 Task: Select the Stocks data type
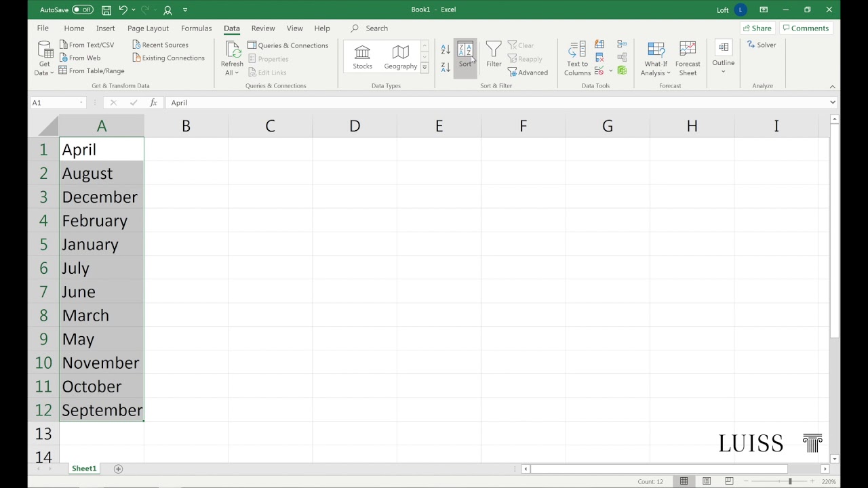tap(362, 58)
